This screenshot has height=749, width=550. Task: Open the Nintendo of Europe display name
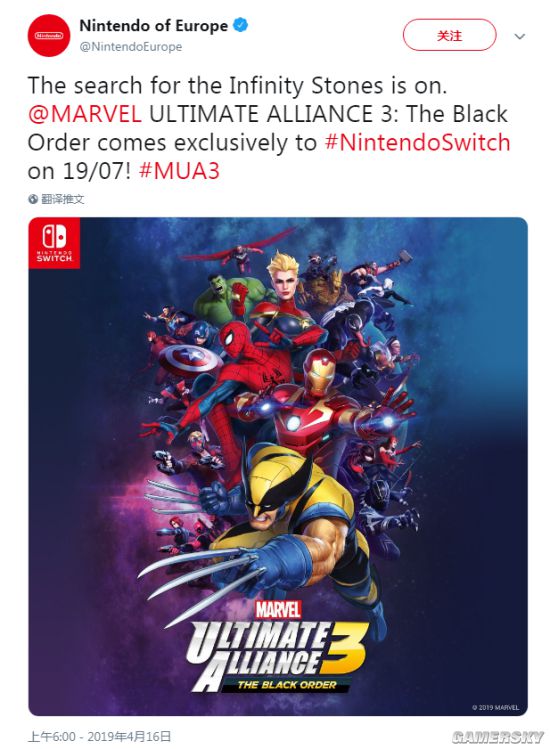point(153,26)
